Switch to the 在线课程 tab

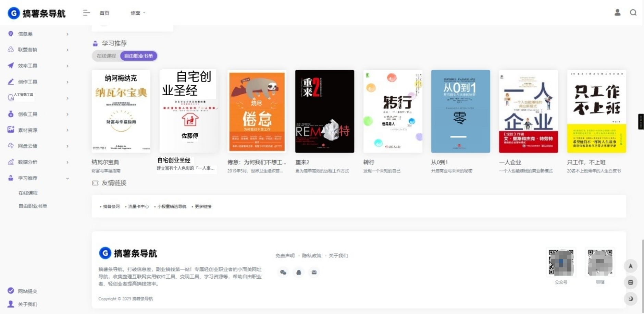pyautogui.click(x=106, y=56)
